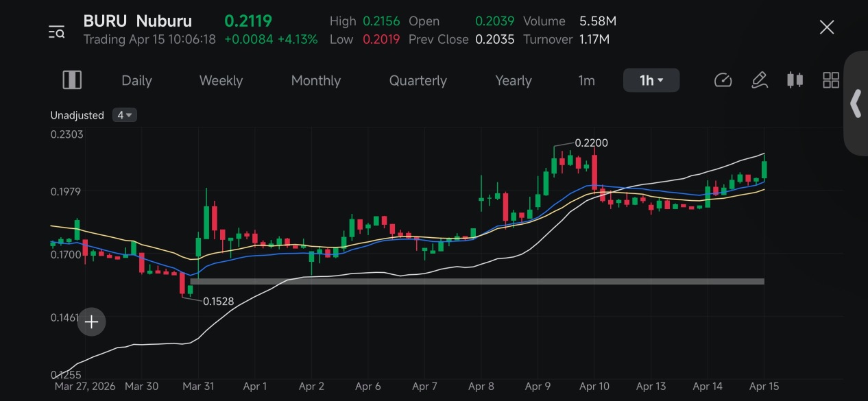
Task: Change chart type via candlestick icon
Action: coord(795,80)
